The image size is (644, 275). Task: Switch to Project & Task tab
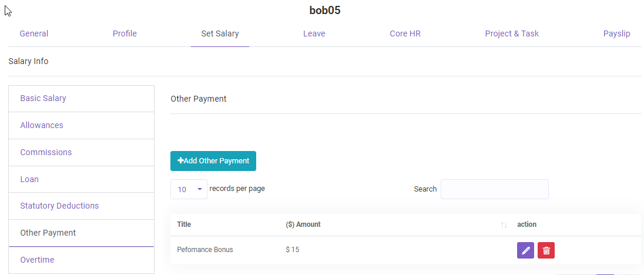512,33
